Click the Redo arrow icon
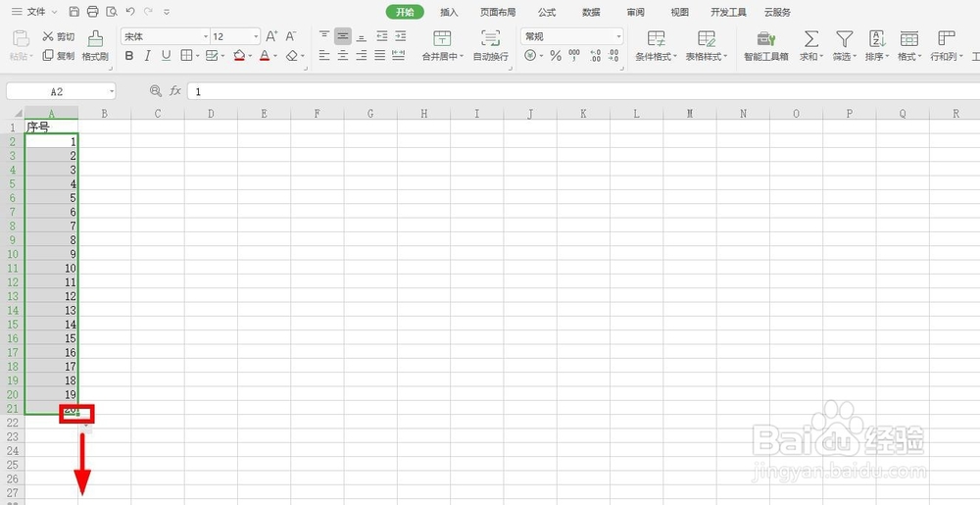Screen dimensions: 980x505 pos(148,11)
